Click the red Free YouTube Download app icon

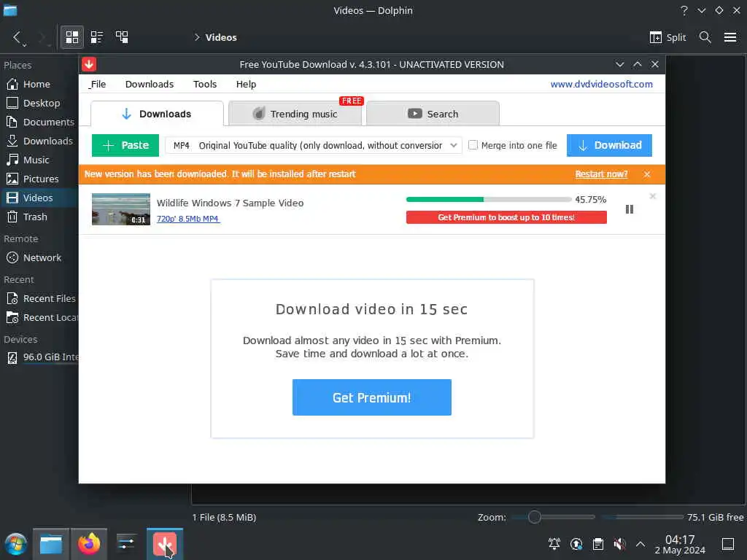click(x=88, y=64)
